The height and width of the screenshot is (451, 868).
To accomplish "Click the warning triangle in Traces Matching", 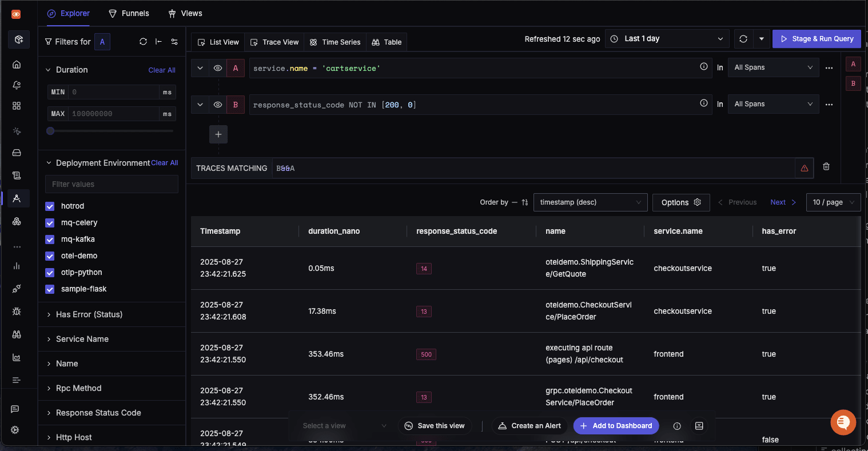I will (x=805, y=168).
